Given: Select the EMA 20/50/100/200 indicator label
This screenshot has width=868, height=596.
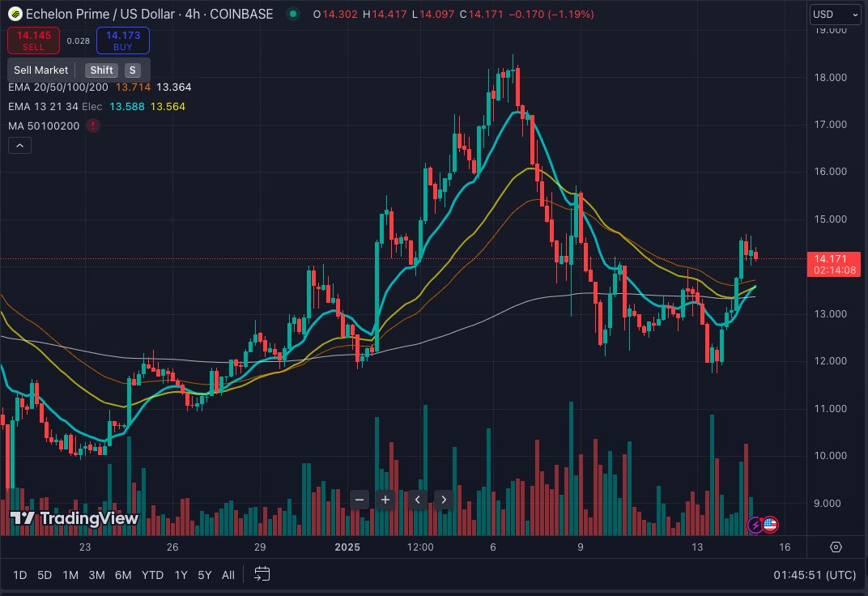Looking at the screenshot, I should pyautogui.click(x=58, y=87).
